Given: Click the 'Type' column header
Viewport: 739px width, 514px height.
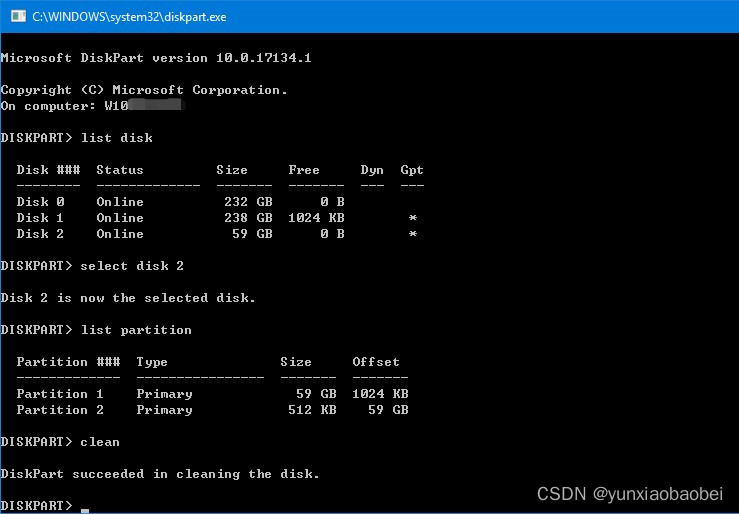Looking at the screenshot, I should point(152,363).
